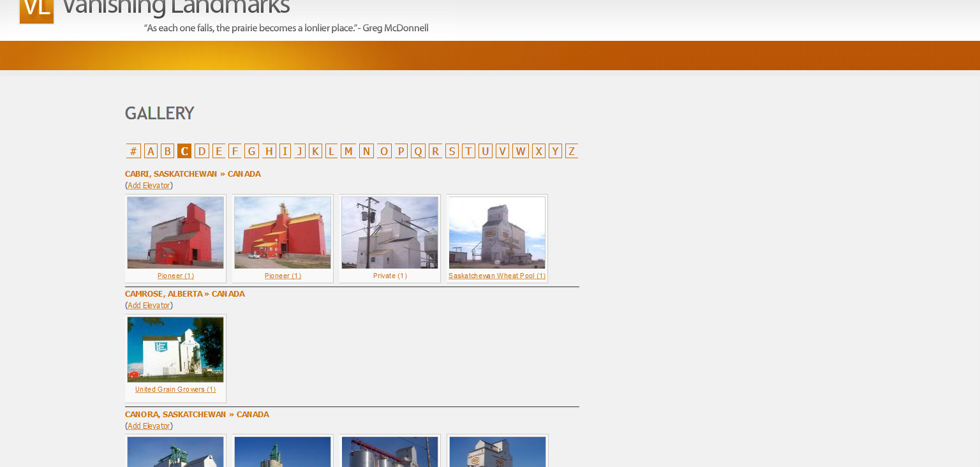Image resolution: width=980 pixels, height=467 pixels.
Task: Click the VL logo icon
Action: (36, 10)
